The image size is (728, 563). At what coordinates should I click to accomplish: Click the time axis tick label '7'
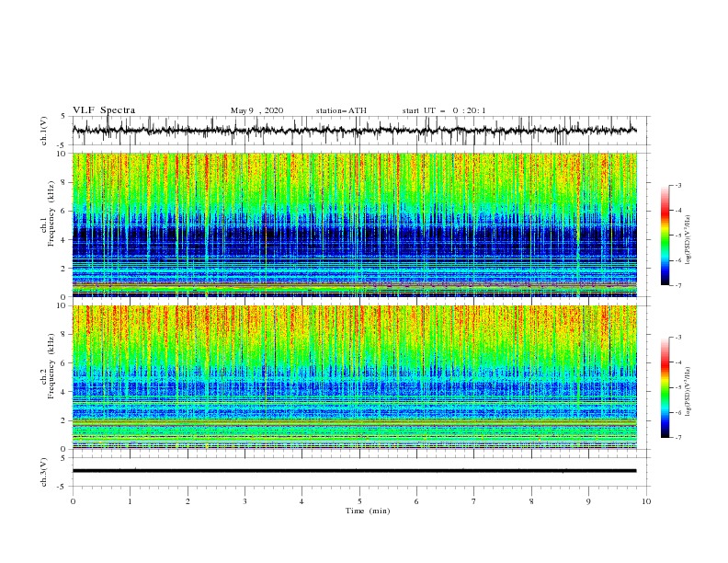coord(474,501)
